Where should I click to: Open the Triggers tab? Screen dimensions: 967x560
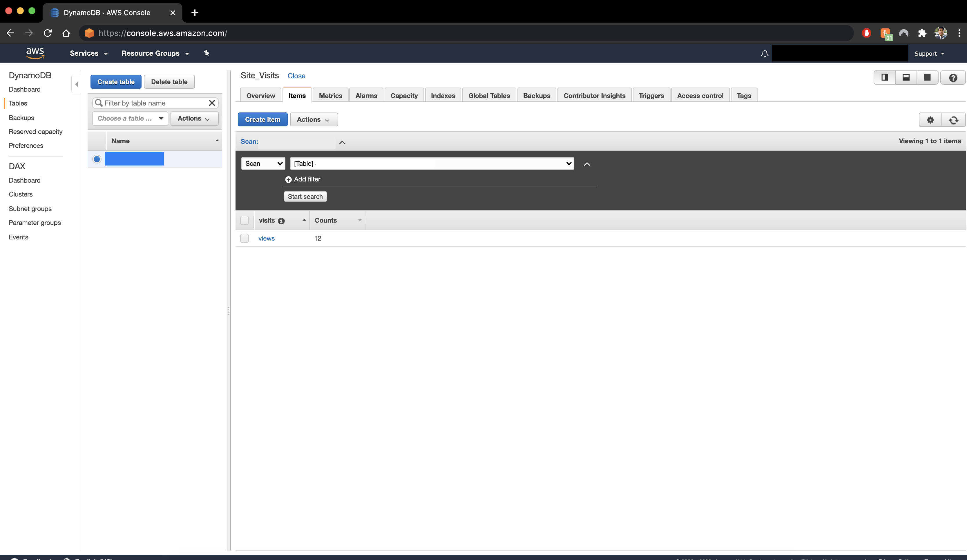651,95
